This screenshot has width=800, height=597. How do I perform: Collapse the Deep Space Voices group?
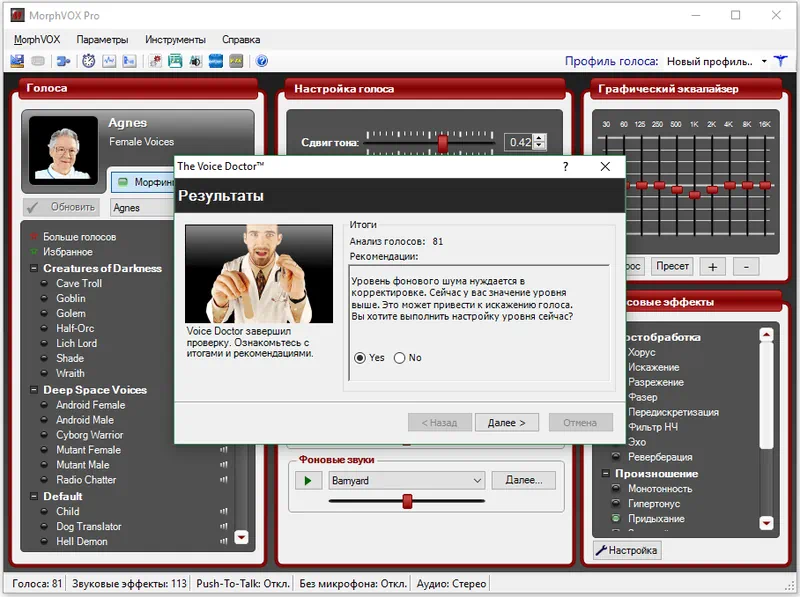[x=33, y=390]
